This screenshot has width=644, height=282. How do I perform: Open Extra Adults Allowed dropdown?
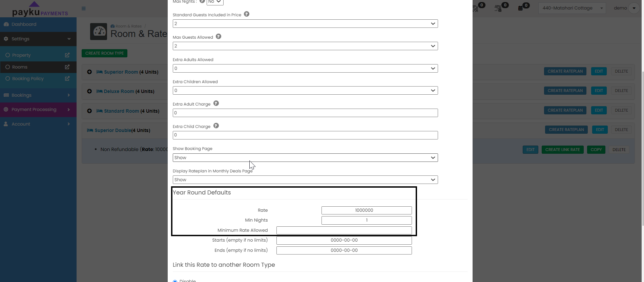tap(305, 69)
